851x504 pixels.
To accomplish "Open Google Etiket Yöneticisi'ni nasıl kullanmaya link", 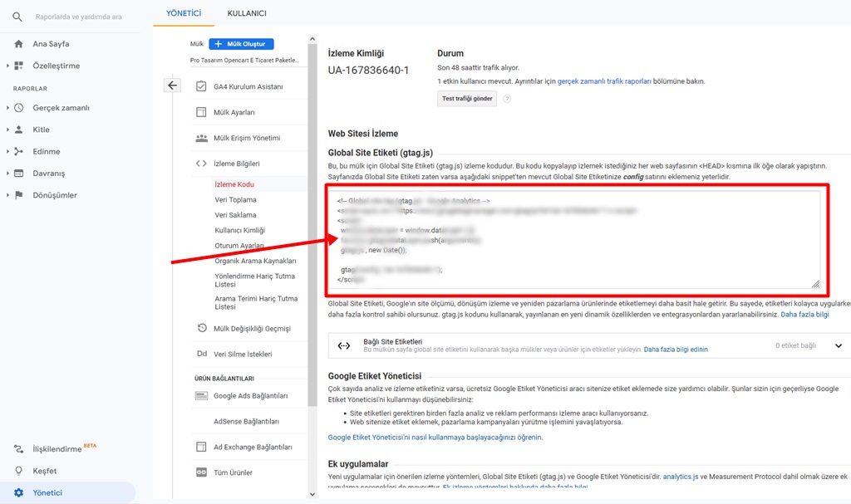I will click(x=435, y=438).
